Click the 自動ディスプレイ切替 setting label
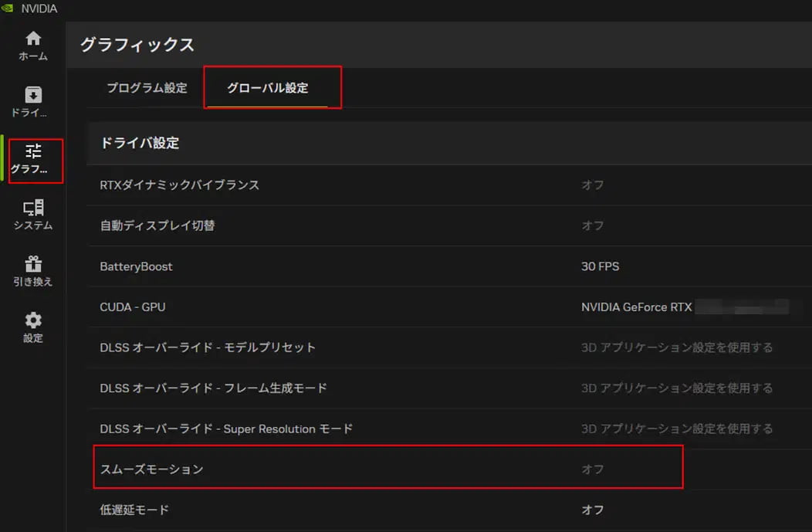 [x=157, y=225]
